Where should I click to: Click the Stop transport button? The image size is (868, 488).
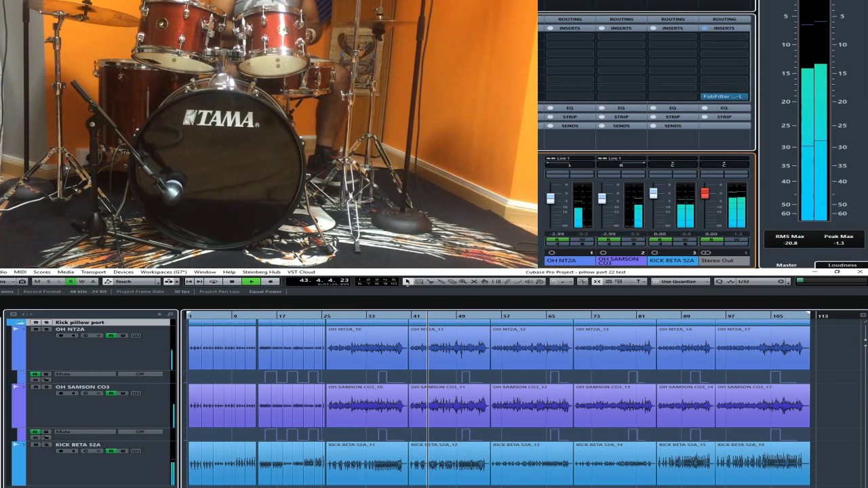click(x=232, y=281)
